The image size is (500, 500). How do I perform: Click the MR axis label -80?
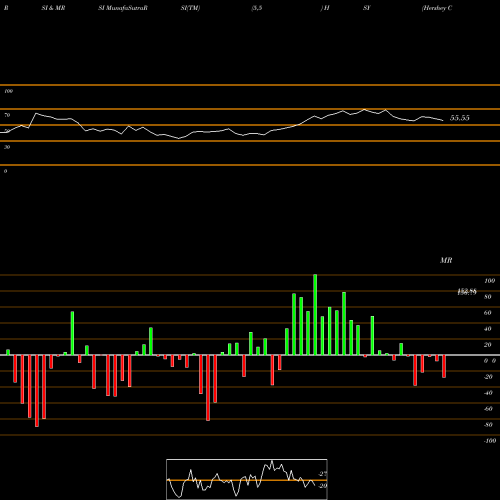pos(488,425)
